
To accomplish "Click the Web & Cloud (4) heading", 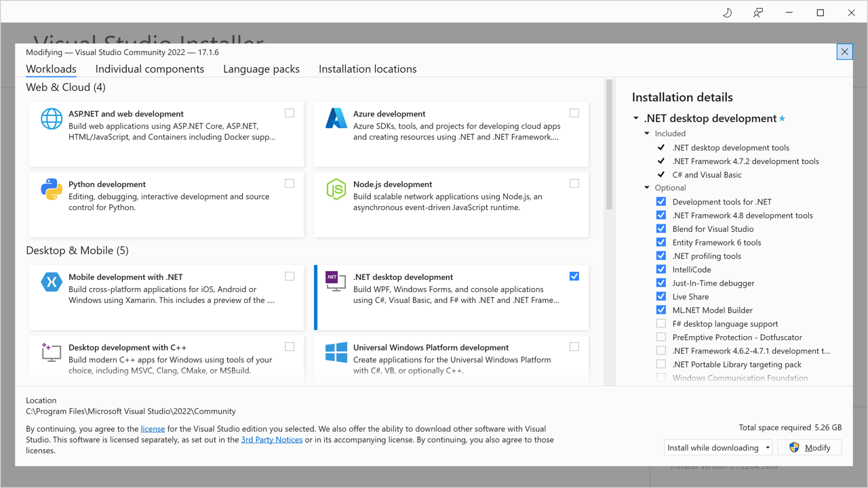I will (x=66, y=87).
